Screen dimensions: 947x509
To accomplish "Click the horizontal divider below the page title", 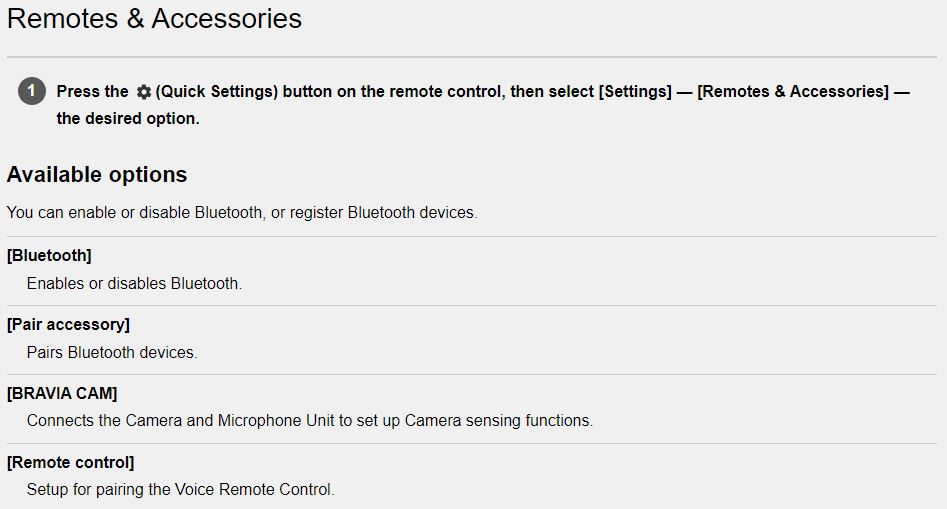I will pyautogui.click(x=472, y=57).
